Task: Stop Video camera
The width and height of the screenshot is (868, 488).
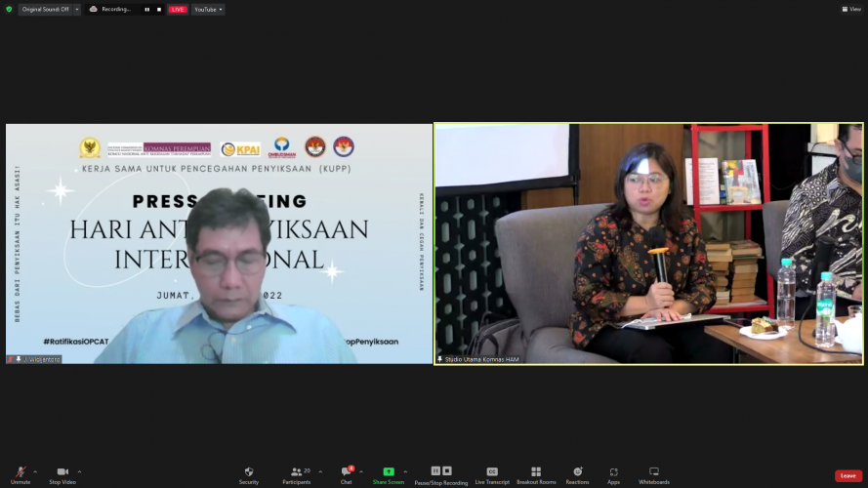Action: [x=62, y=472]
